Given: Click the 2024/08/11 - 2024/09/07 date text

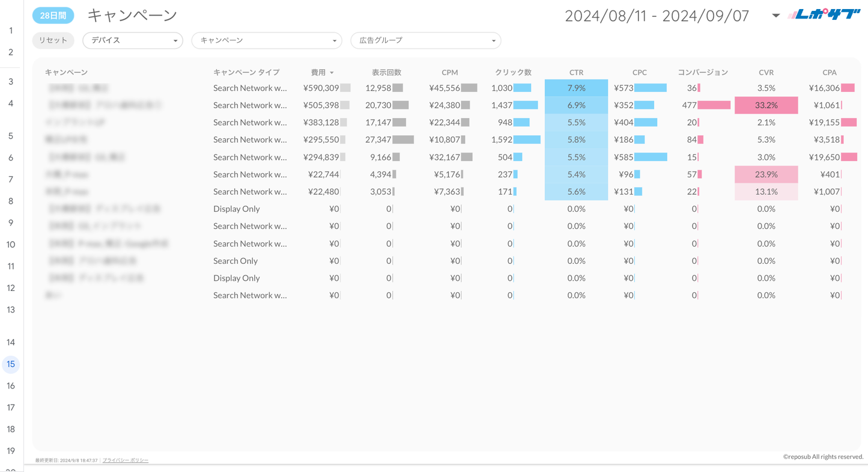Looking at the screenshot, I should [657, 16].
